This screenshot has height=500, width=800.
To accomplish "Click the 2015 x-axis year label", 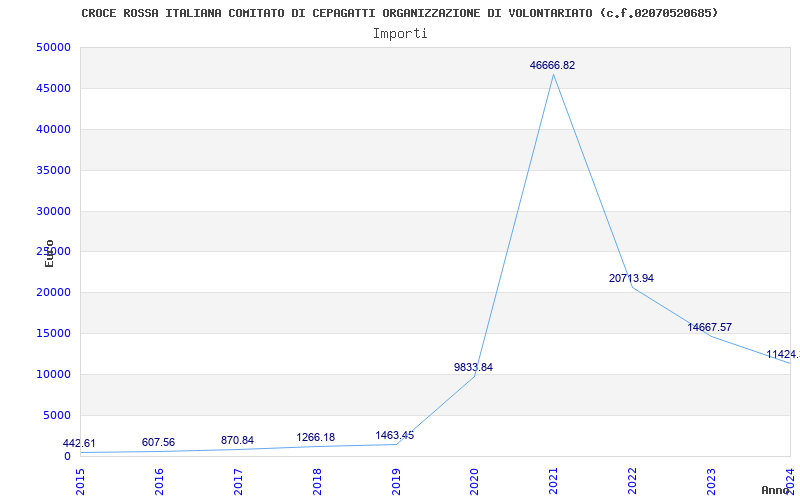I will [80, 481].
